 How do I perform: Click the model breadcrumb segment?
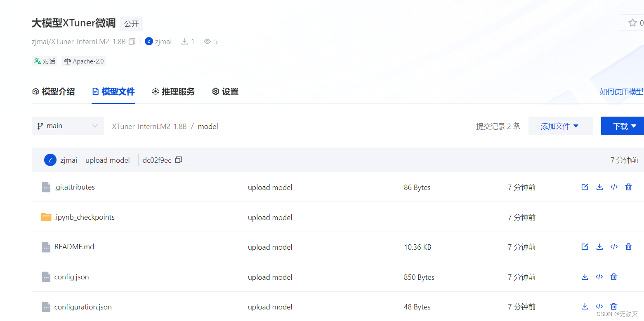tap(208, 126)
